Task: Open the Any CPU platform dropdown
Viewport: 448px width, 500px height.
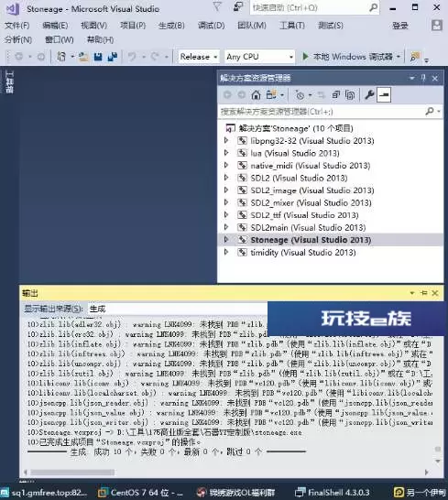Action: [x=259, y=57]
